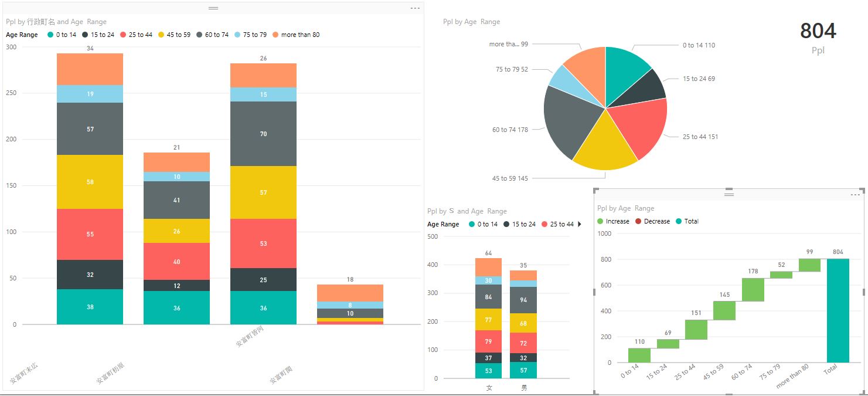868x396 pixels.
Task: Click the top-right corner handle of the waterfall visual
Action: click(862, 191)
